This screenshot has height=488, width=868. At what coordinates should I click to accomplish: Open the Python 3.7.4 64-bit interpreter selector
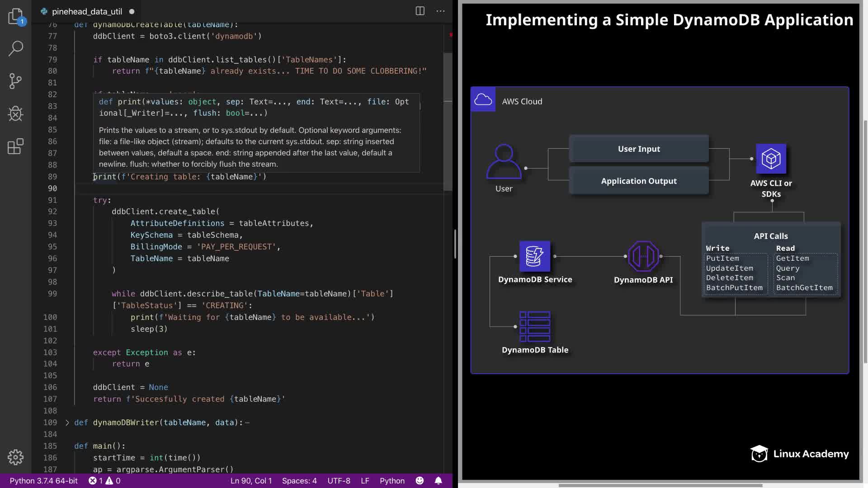point(44,481)
